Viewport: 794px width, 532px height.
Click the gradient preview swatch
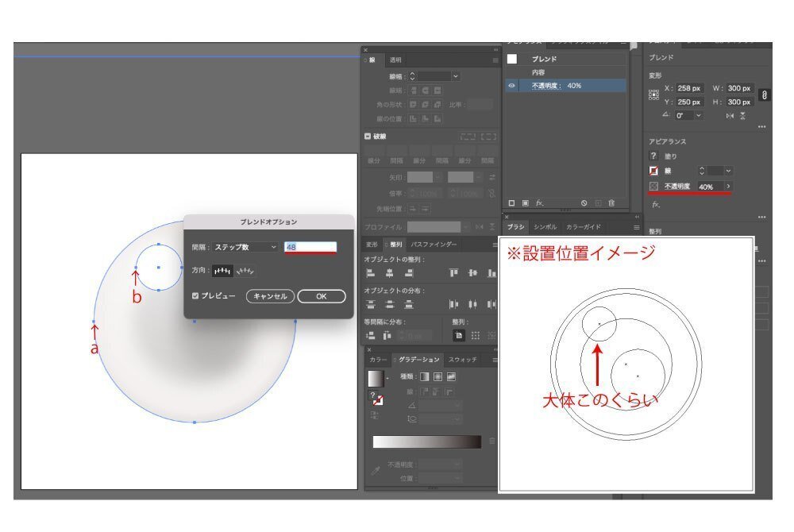[376, 379]
